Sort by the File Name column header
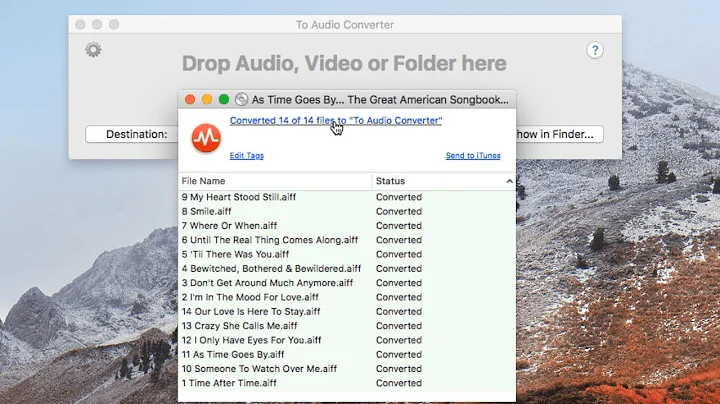 (275, 181)
